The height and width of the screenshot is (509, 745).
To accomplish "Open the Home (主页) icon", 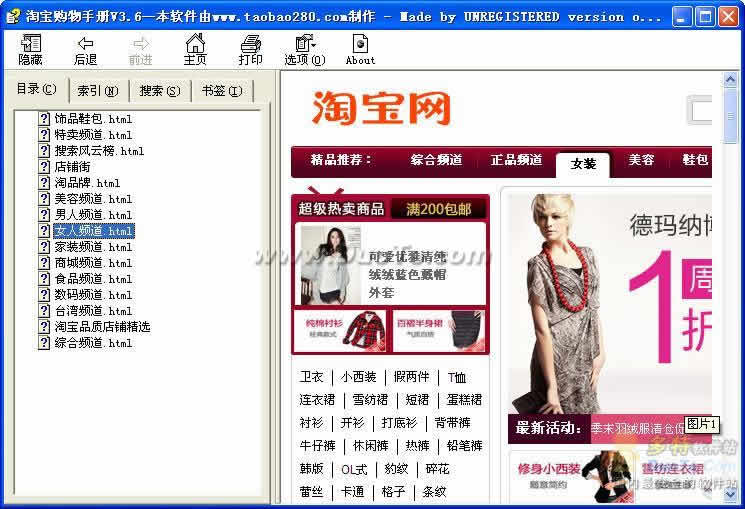I will pos(195,49).
